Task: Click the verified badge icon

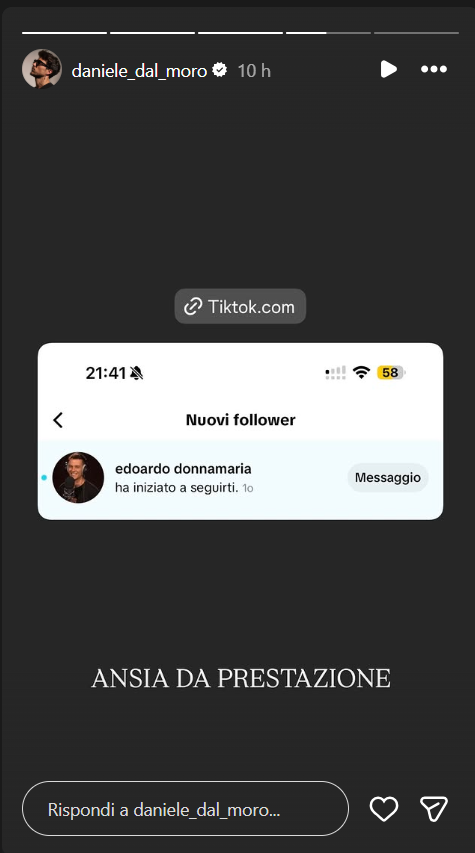Action: tap(220, 70)
